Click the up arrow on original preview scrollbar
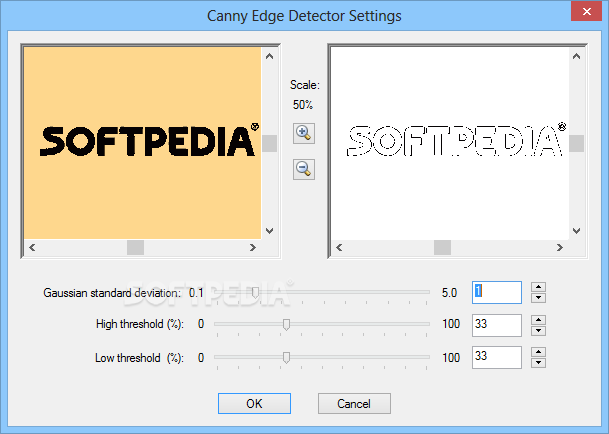 pos(270,56)
